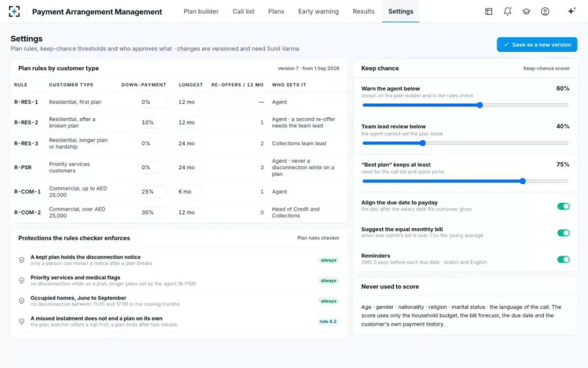588x368 pixels.
Task: Click the 75% best plan value
Action: (563, 165)
